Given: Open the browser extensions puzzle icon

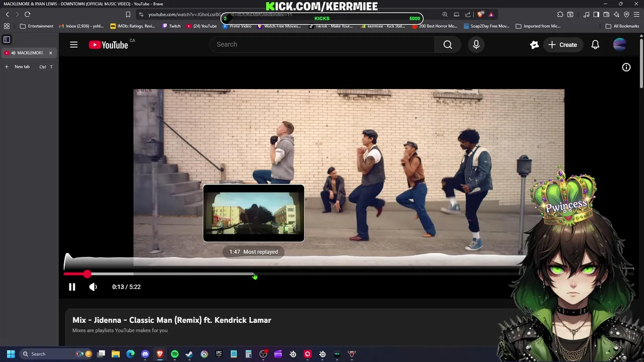Looking at the screenshot, I should tap(560, 15).
